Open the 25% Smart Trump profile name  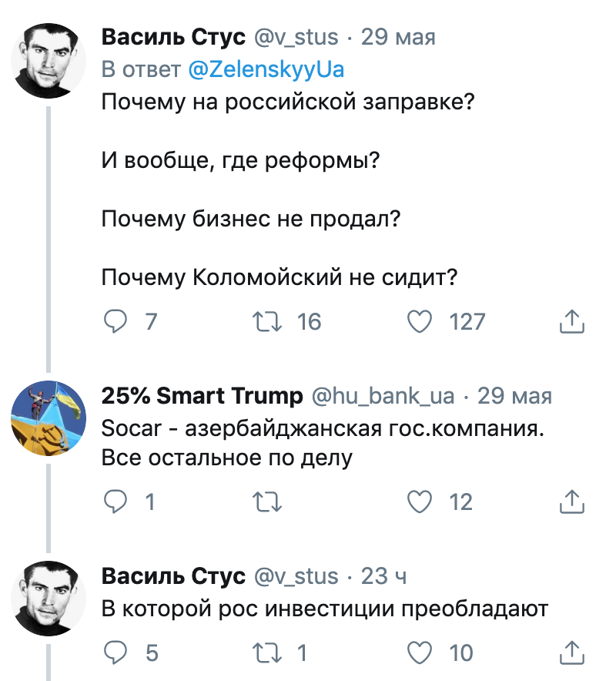[x=202, y=396]
